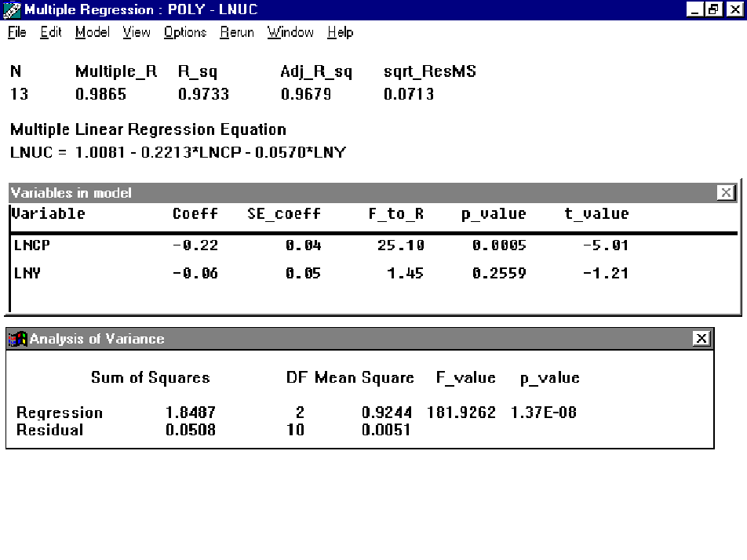Click Regression sum of squares 1.8487
The image size is (747, 560).
click(191, 412)
